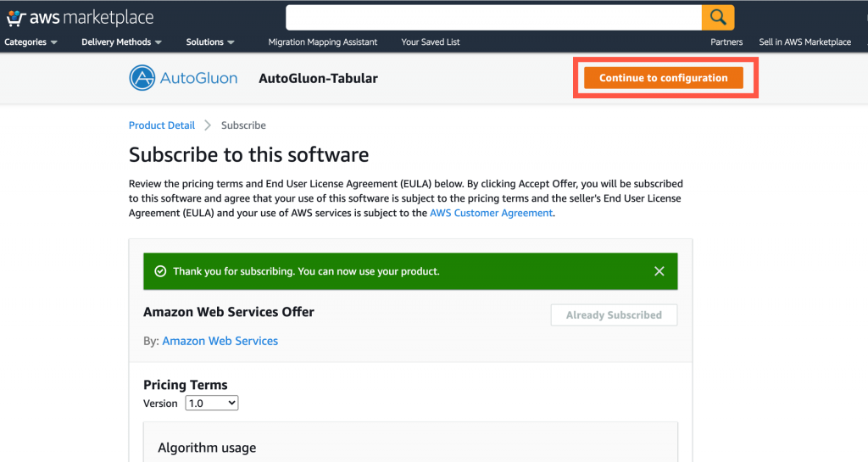Go to Your Saved List
The height and width of the screenshot is (462, 868).
(x=430, y=42)
